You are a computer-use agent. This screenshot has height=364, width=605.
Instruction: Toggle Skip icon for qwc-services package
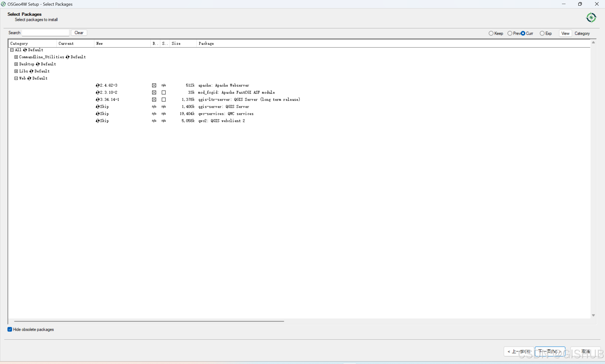[x=98, y=114]
